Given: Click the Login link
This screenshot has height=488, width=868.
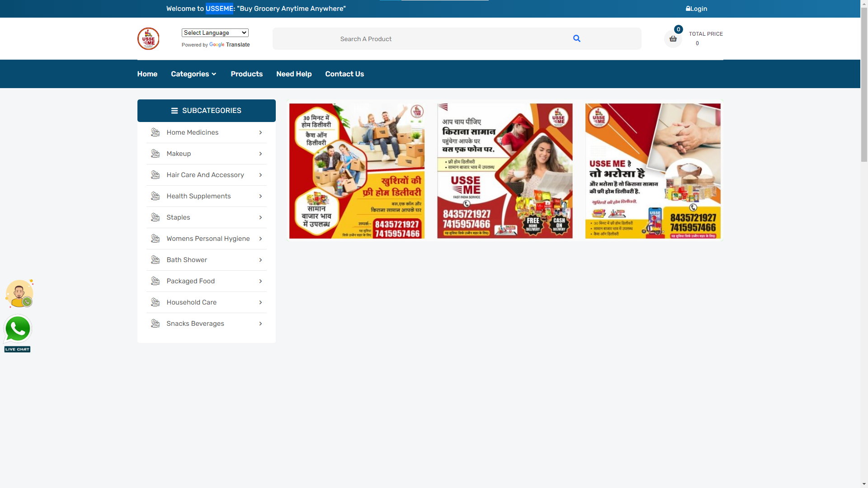Looking at the screenshot, I should click(x=696, y=9).
